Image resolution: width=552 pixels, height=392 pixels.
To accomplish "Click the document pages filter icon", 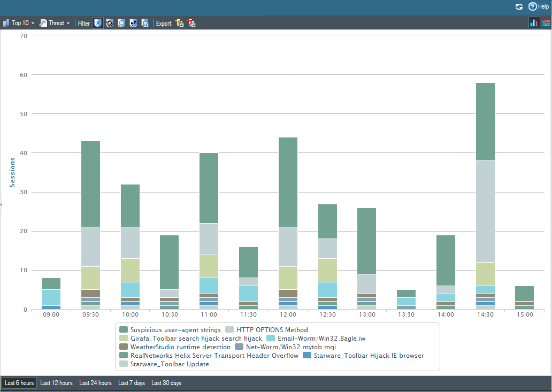I will click(145, 23).
